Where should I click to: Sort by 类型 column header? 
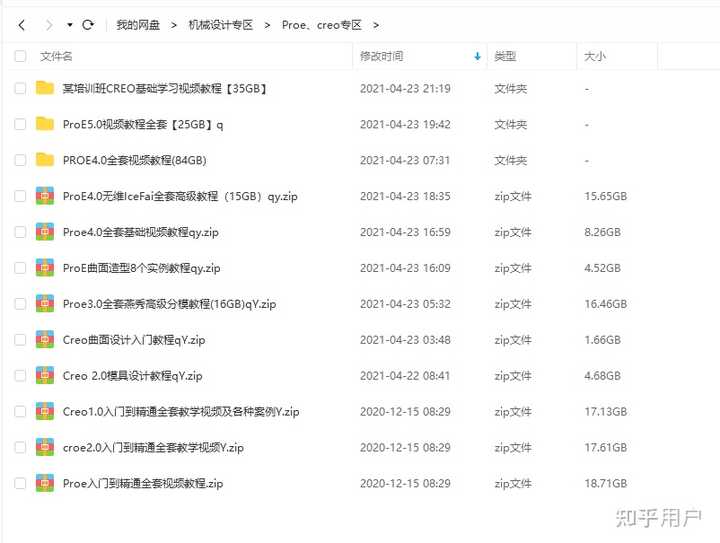[x=505, y=56]
